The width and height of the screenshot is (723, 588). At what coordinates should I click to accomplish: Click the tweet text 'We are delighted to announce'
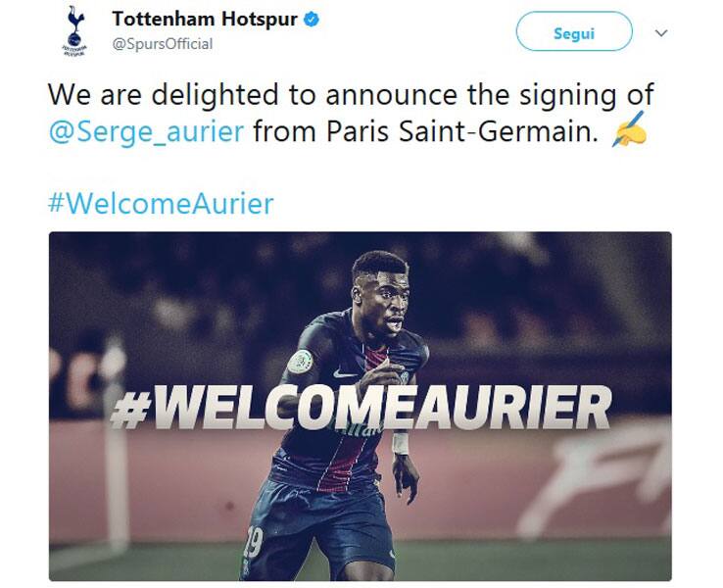tap(253, 95)
